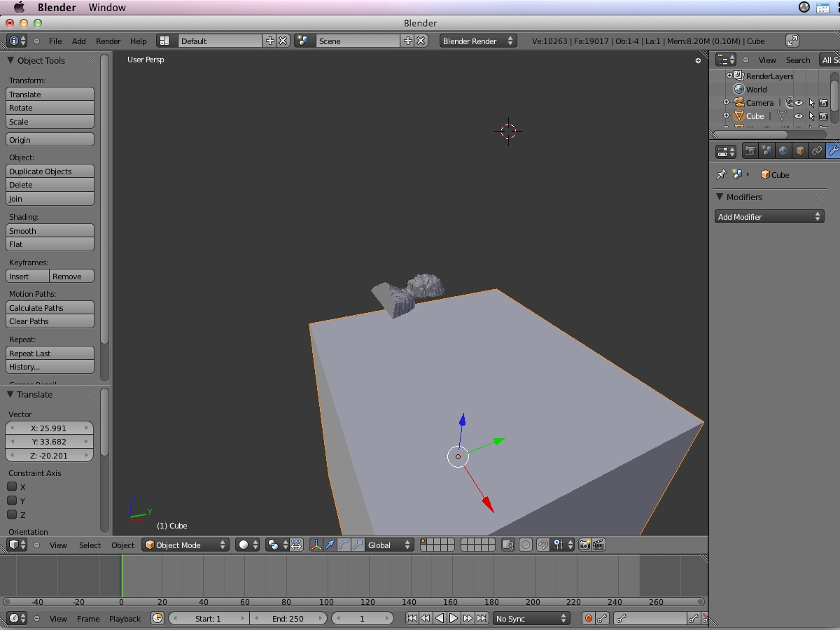Open the Object Constraints chain-link tab
Image resolution: width=840 pixels, height=630 pixels.
817,150
